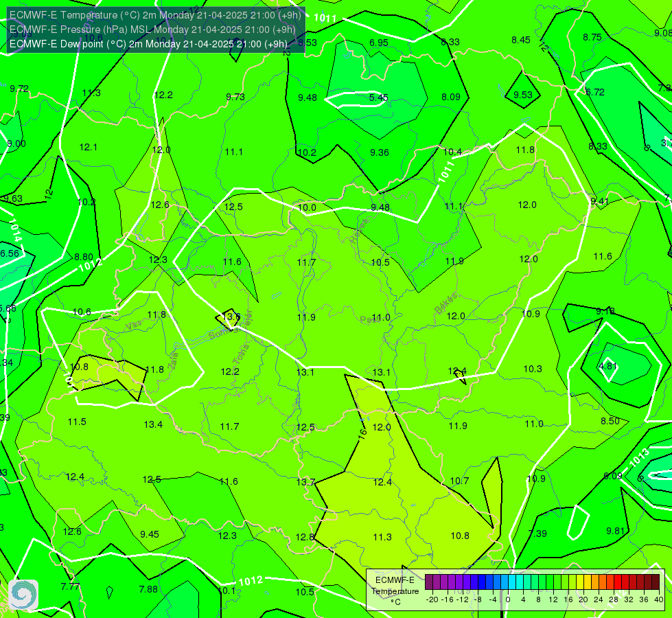Screen dimensions: 672x618
Task: Click the Heves county label
Action: pos(359,231)
